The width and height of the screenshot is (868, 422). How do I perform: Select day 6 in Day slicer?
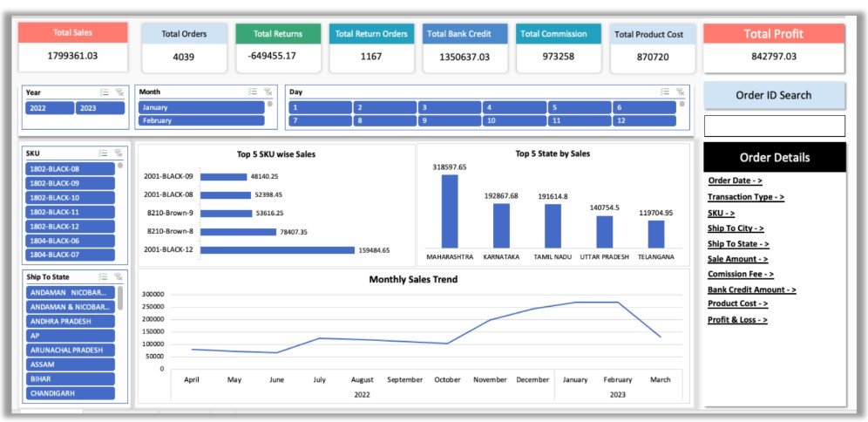644,107
